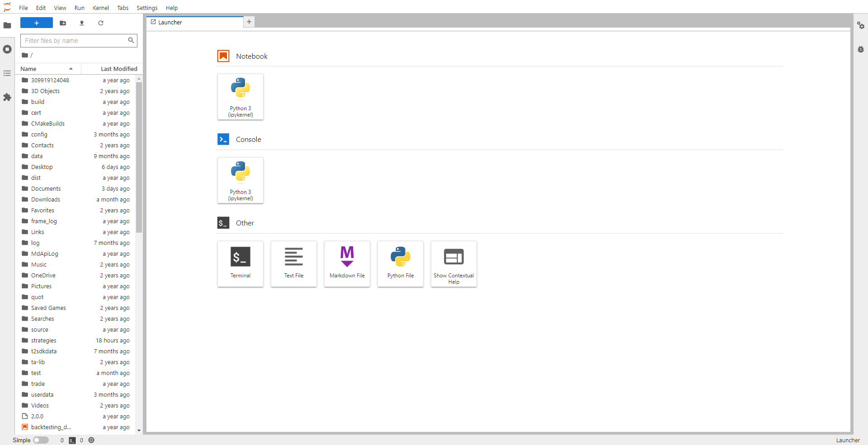
Task: Select the Launcher tab
Action: [194, 22]
